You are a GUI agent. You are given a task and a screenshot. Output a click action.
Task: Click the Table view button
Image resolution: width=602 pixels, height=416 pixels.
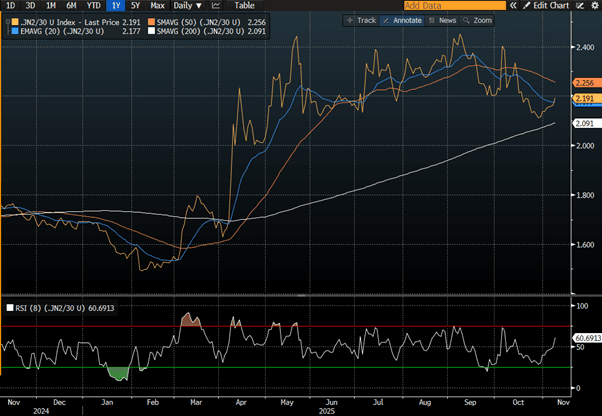point(245,5)
